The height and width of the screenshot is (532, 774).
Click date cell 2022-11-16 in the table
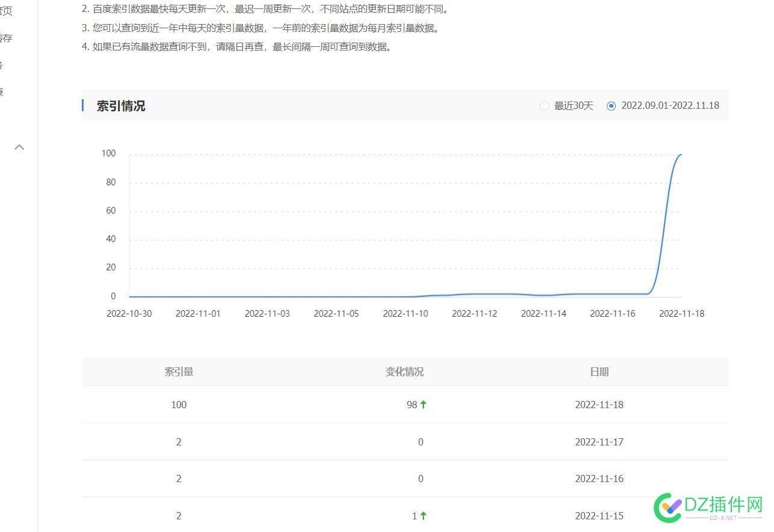599,478
